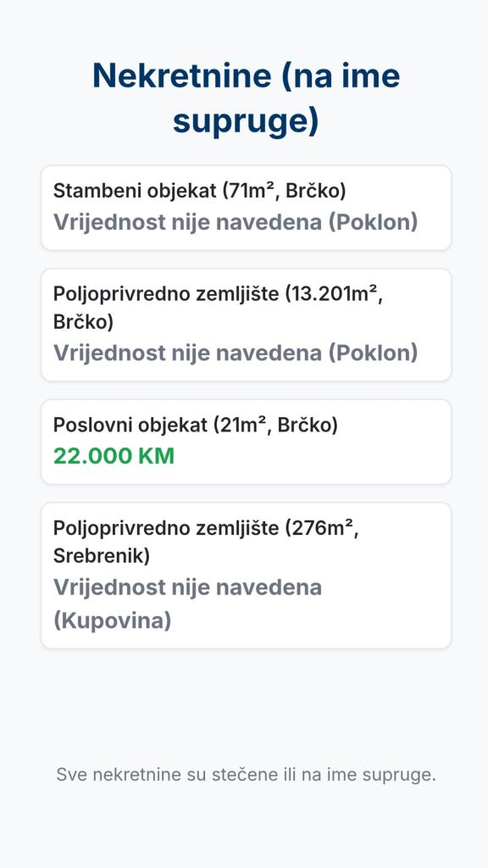Click the Stambeni objekat (71m², Brčko) title text
The height and width of the screenshot is (868, 488).
(x=199, y=191)
